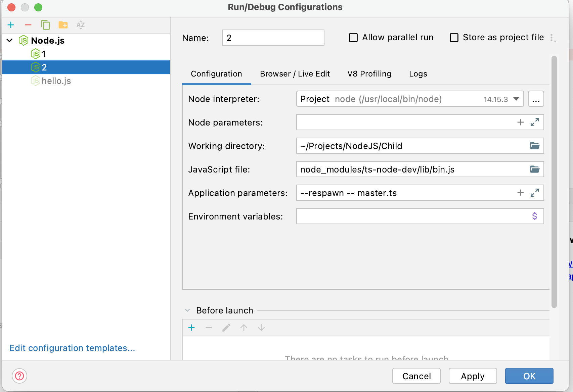Open the help button

pyautogui.click(x=19, y=376)
